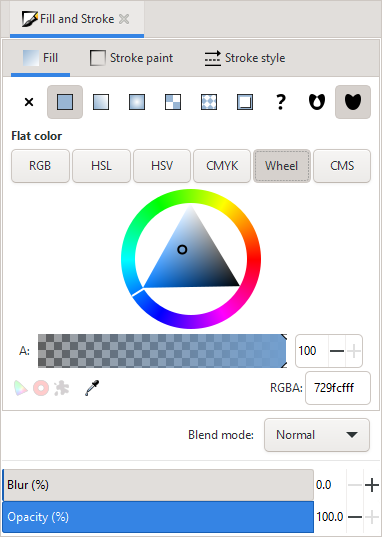The width and height of the screenshot is (382, 537).
Task: Click the alpha value field showing 100
Action: tap(312, 351)
